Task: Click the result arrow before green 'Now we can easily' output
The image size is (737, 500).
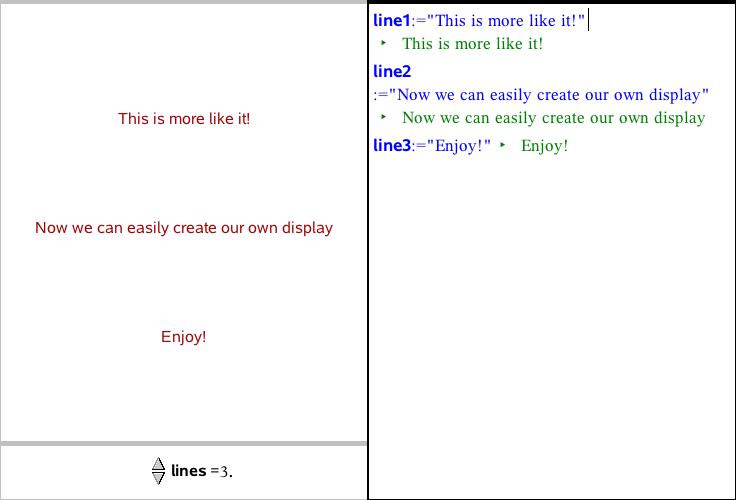Action: [x=384, y=118]
